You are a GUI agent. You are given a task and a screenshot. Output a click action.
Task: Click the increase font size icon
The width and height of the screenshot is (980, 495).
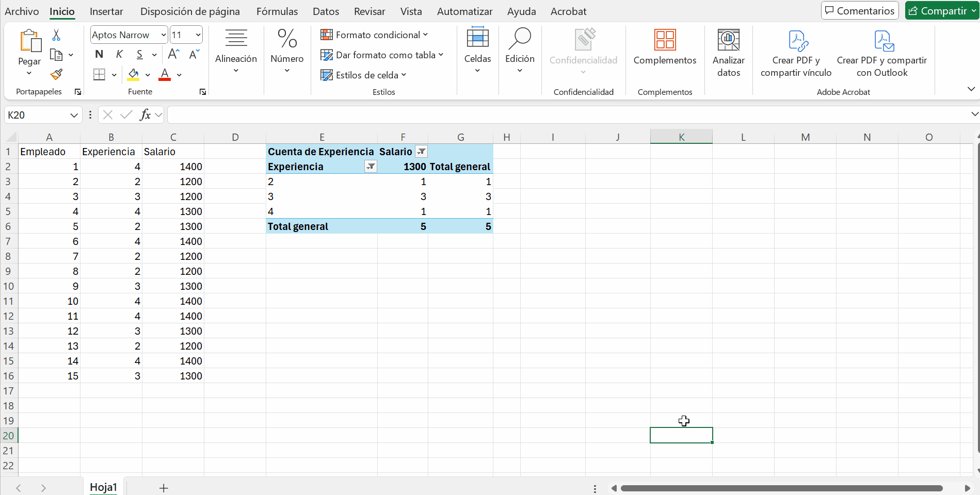coord(174,54)
